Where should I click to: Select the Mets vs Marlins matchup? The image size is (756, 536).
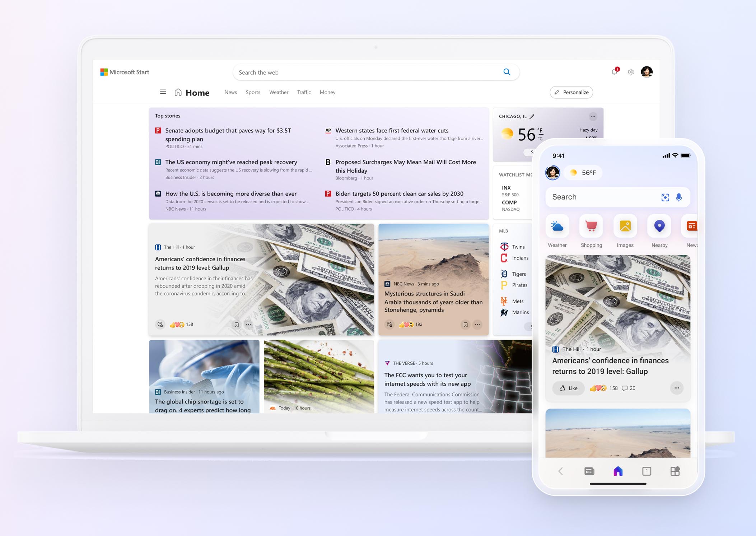515,307
